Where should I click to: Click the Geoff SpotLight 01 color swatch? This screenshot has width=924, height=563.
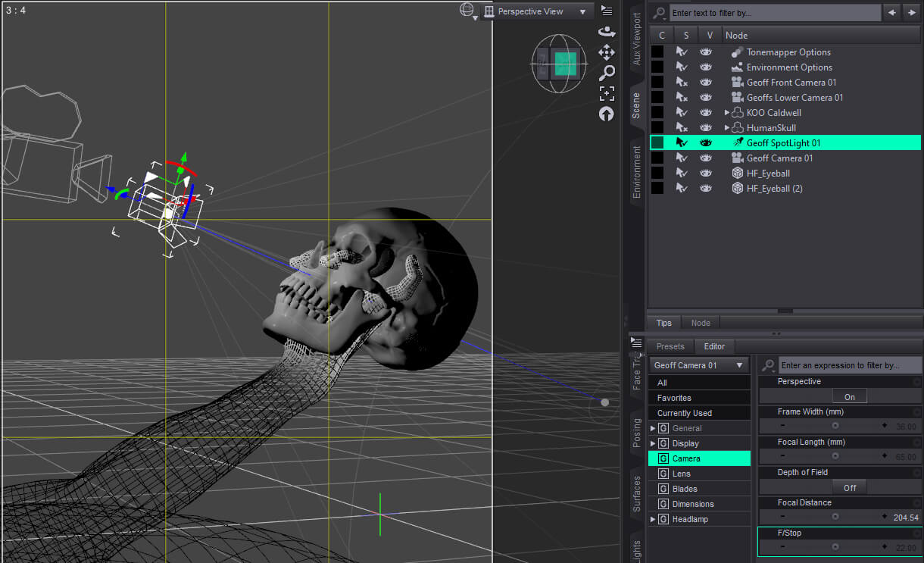pyautogui.click(x=657, y=142)
